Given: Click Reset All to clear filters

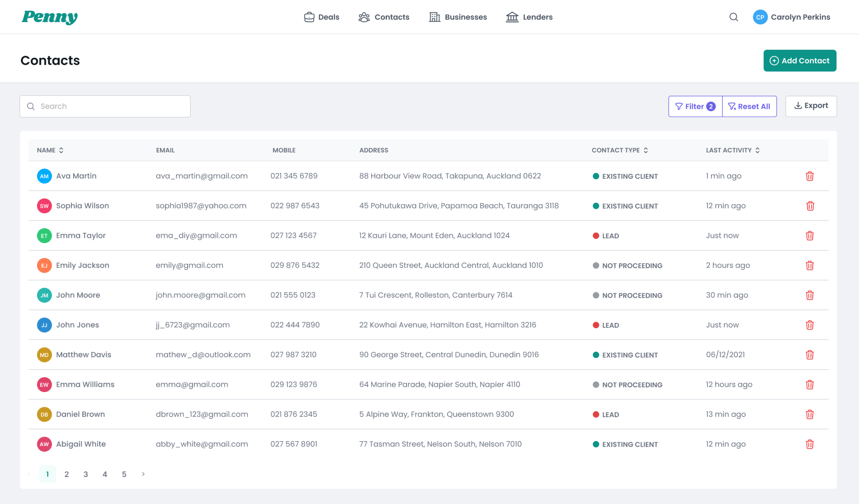Looking at the screenshot, I should point(749,106).
